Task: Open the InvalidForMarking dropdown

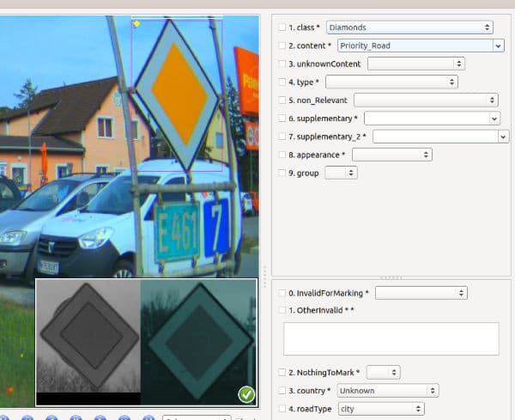Action: click(421, 293)
